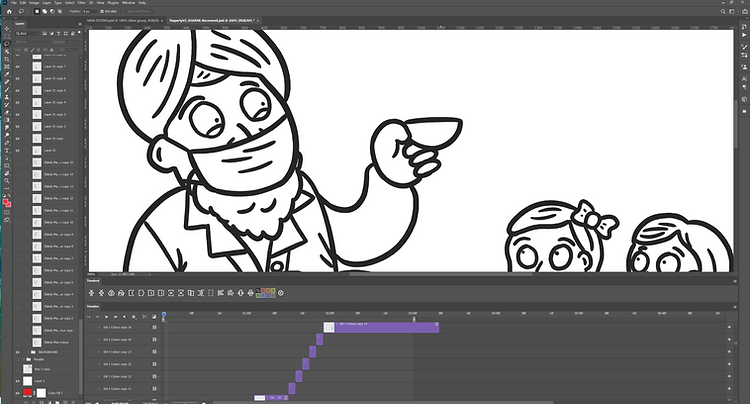Filter layers by type layers icon

tap(59, 33)
